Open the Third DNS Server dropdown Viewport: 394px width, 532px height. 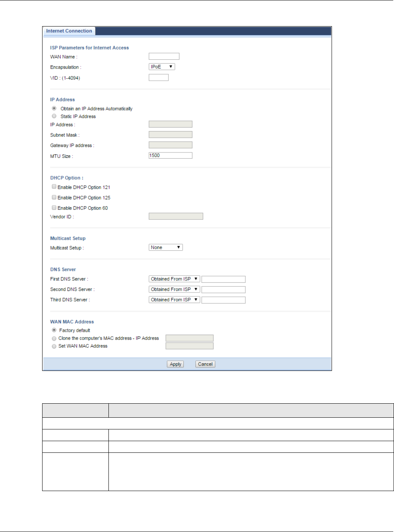click(174, 300)
